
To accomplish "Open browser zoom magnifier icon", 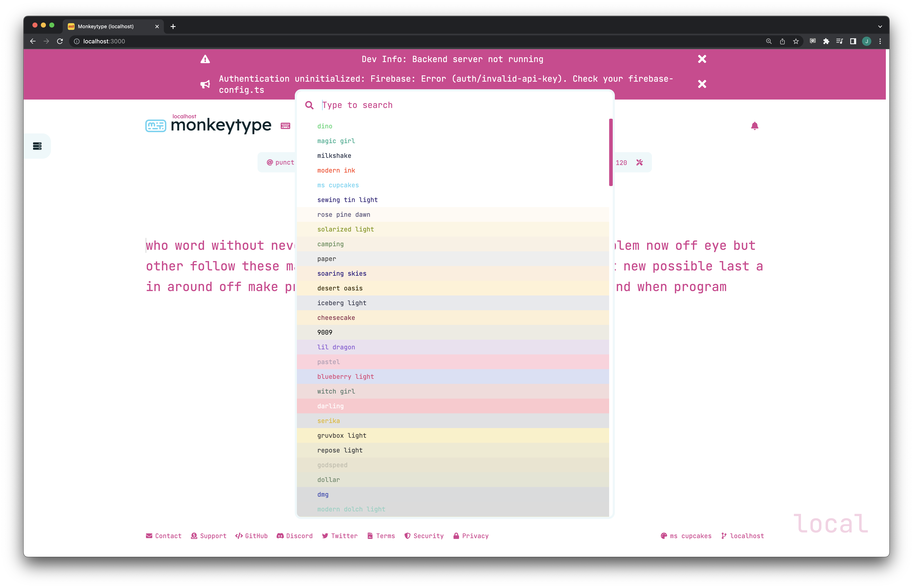I will [x=769, y=41].
